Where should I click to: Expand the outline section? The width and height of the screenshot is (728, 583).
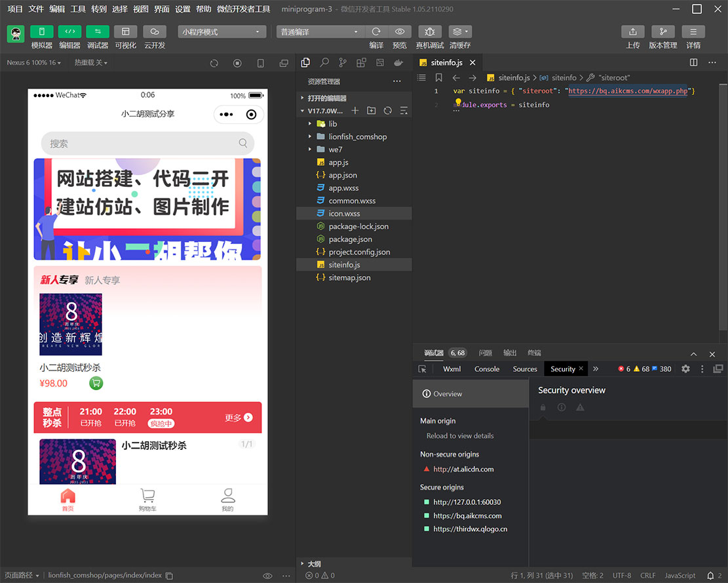(354, 563)
